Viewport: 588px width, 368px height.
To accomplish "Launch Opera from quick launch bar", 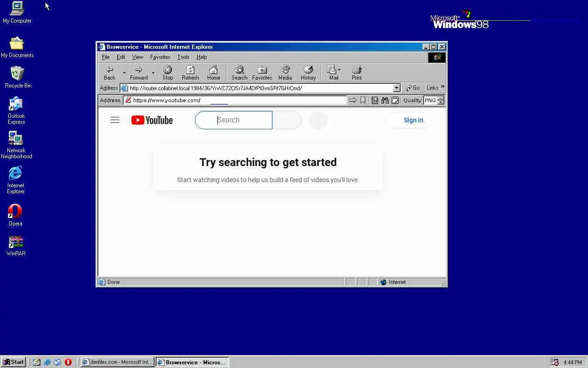I will coord(68,362).
